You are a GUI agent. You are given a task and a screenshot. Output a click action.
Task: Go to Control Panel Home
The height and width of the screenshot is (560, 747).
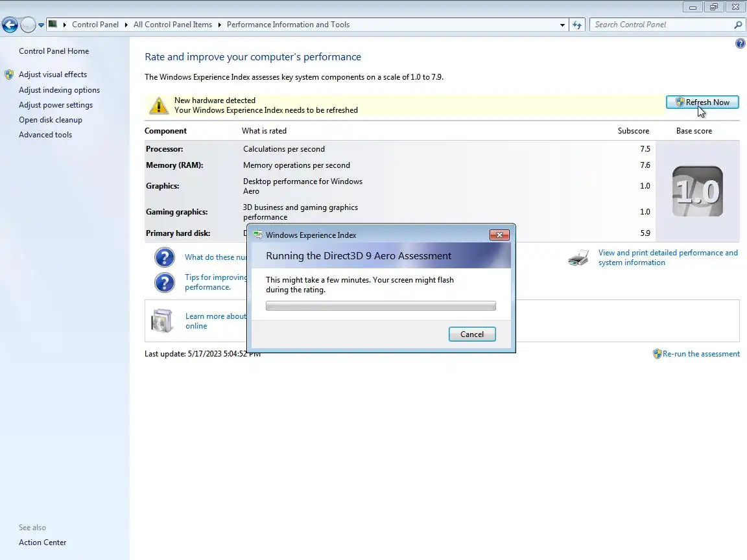54,51
